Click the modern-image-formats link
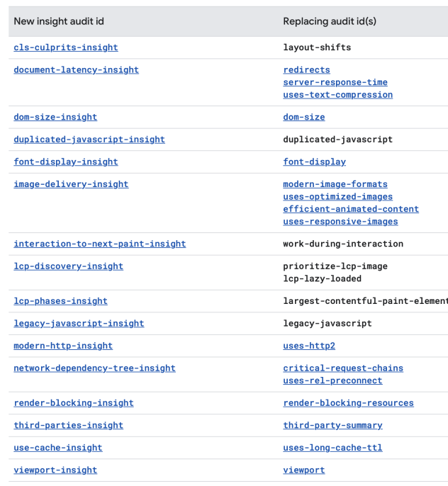 coord(335,184)
